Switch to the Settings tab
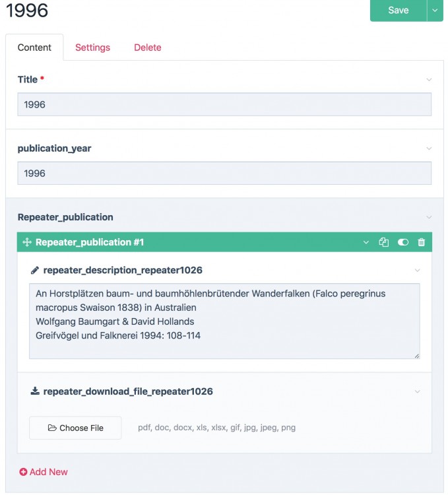The image size is (448, 495). coord(92,48)
